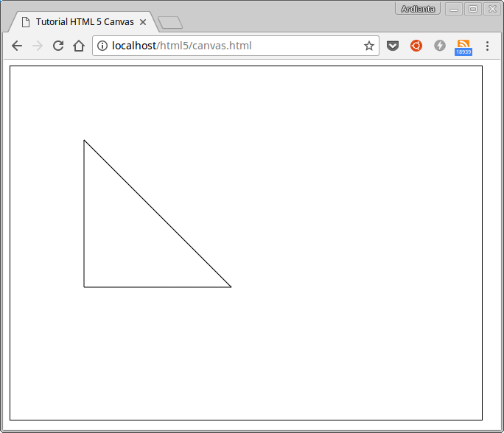Open the orange Ubuntu extension icon
The height and width of the screenshot is (433, 504).
416,46
